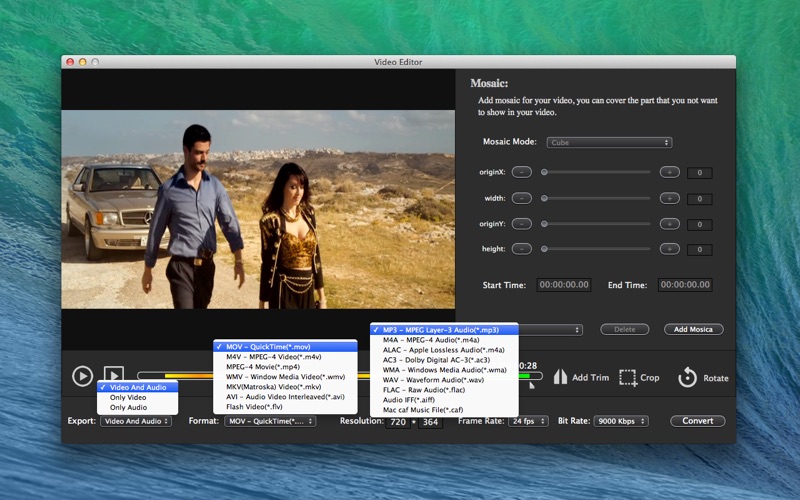Click the originX value field

(x=699, y=173)
